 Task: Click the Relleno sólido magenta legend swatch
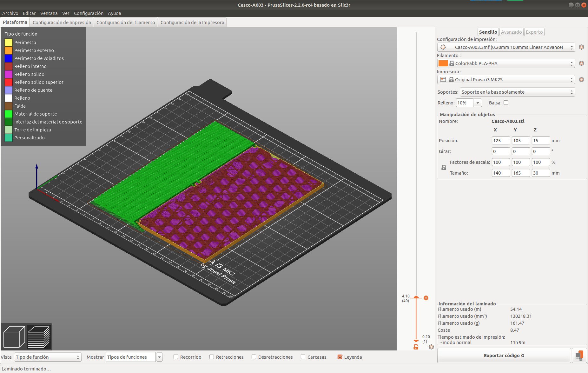click(x=9, y=74)
